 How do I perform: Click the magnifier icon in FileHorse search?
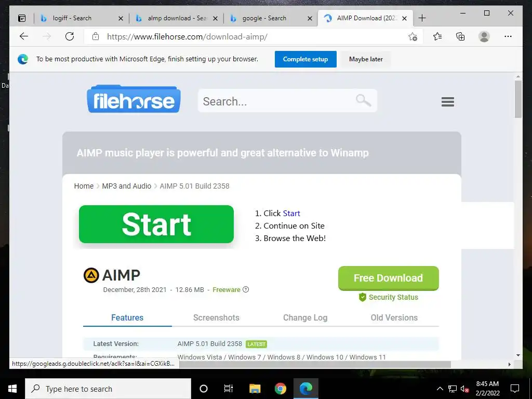(x=363, y=100)
